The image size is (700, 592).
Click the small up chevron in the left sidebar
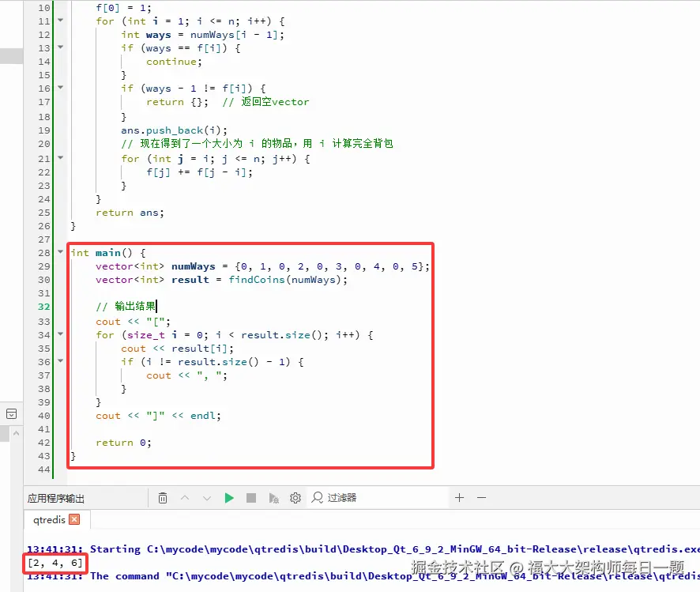pos(16,433)
